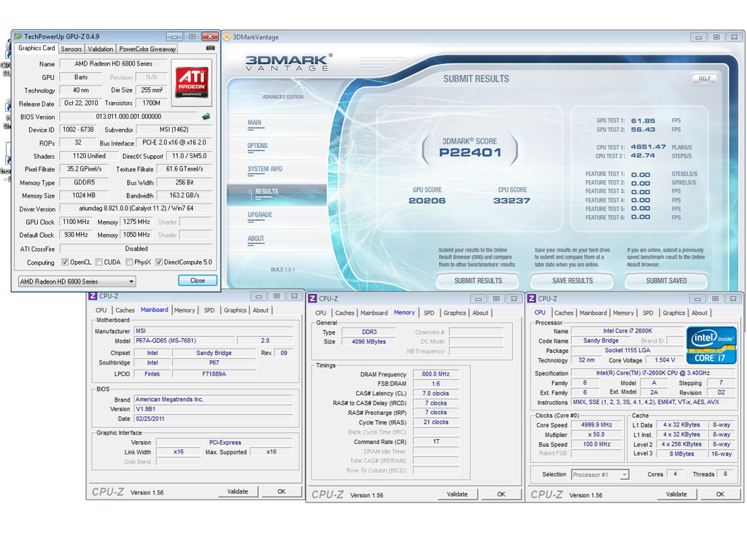This screenshot has height=560, width=747.
Task: Click the ATI Radeon logo in GPU-Z
Action: (192, 82)
